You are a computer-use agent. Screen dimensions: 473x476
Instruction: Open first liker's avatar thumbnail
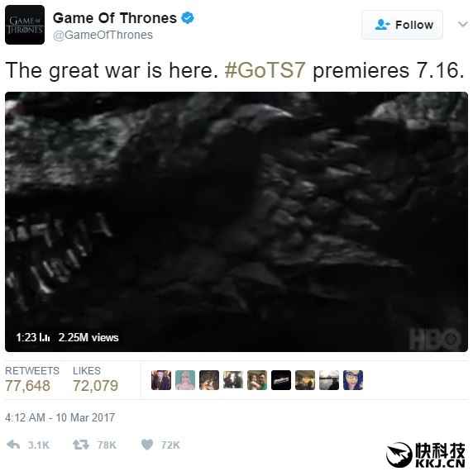pyautogui.click(x=161, y=380)
